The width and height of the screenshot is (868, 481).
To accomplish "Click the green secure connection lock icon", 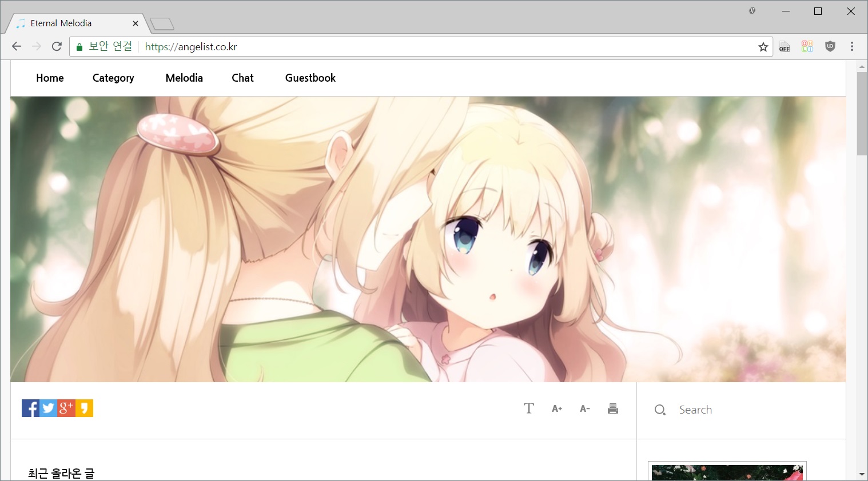I will [79, 47].
